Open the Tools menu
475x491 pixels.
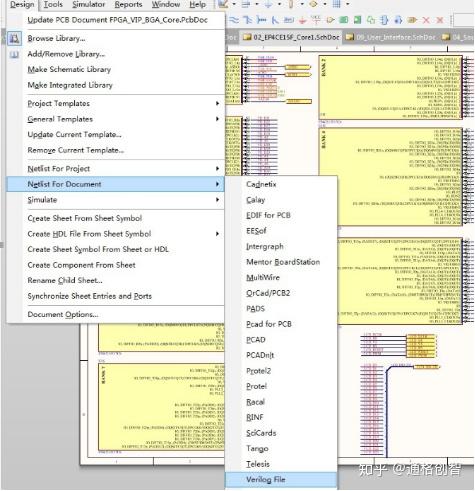pyautogui.click(x=53, y=5)
